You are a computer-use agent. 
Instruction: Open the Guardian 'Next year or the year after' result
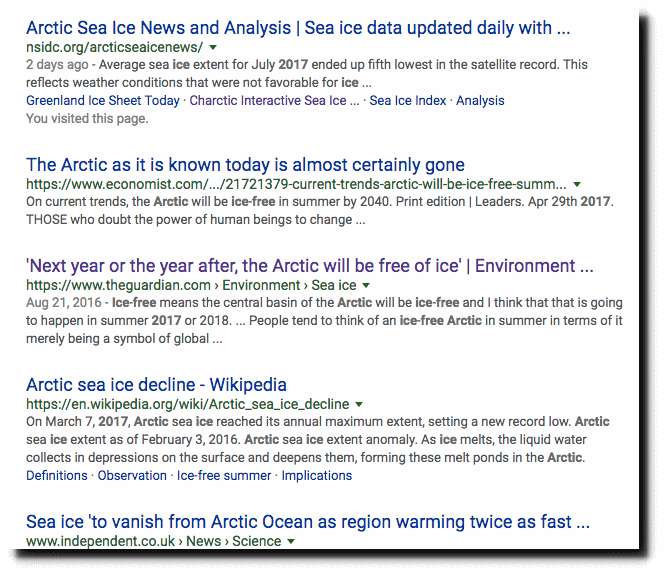pos(310,266)
